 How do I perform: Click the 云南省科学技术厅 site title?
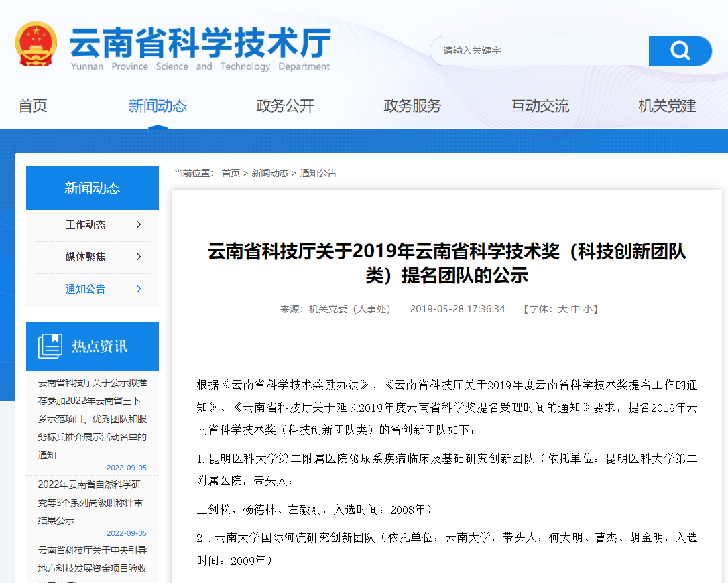[200, 43]
